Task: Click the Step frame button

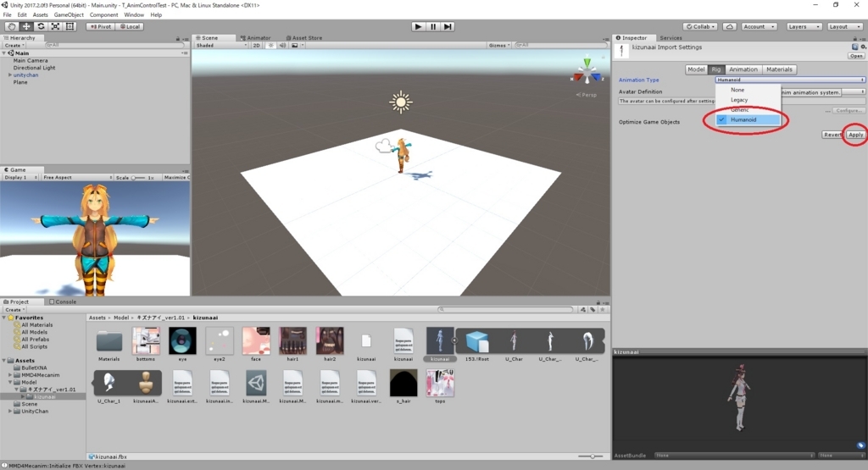Action: (448, 26)
